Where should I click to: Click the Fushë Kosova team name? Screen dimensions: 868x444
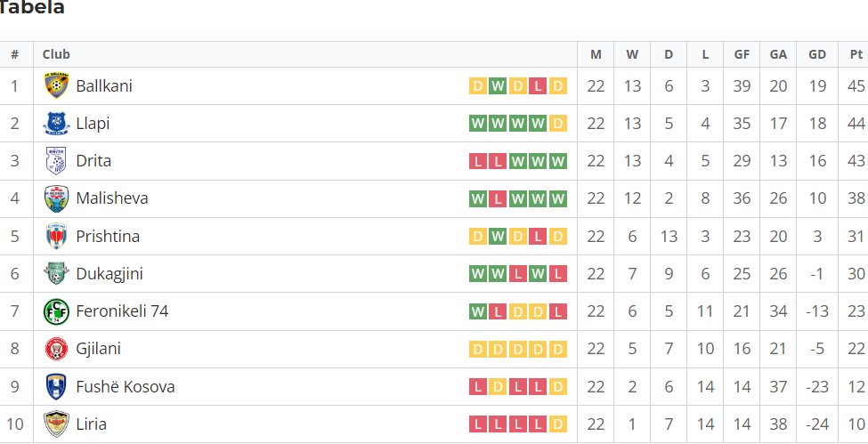tap(126, 386)
